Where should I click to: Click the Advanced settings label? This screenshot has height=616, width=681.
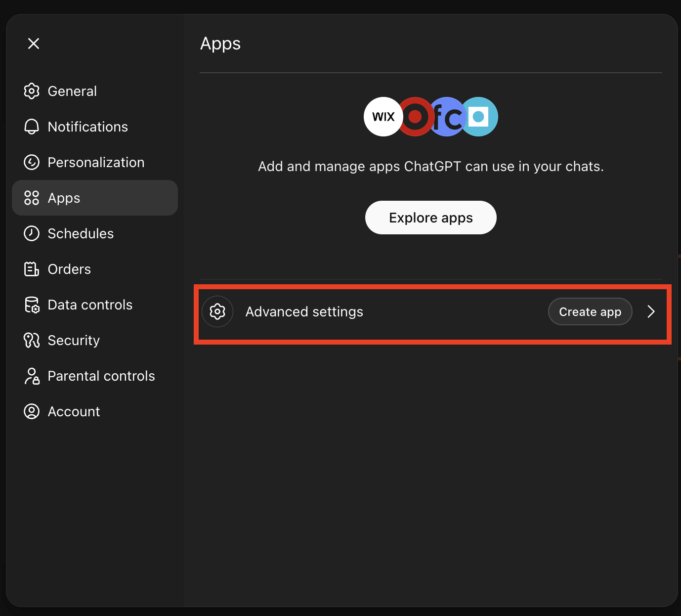(x=304, y=311)
